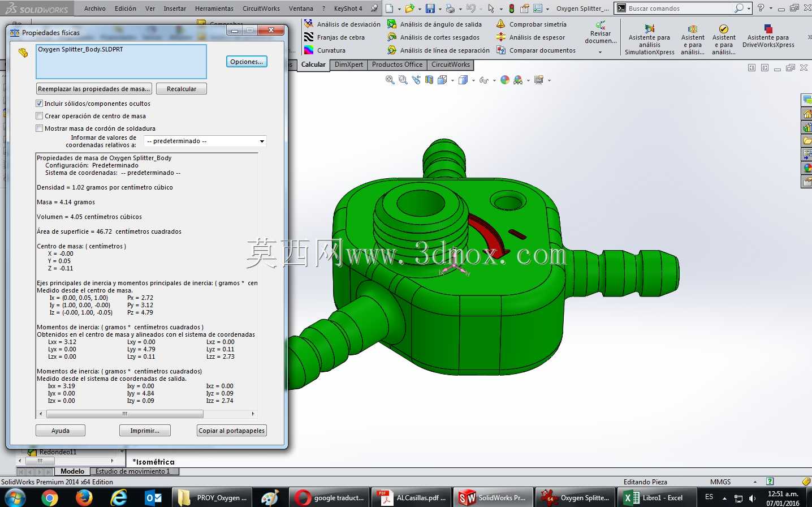Click Oxygen Splitter_Body.SLDPRT selection field
The image size is (812, 507).
(x=121, y=62)
